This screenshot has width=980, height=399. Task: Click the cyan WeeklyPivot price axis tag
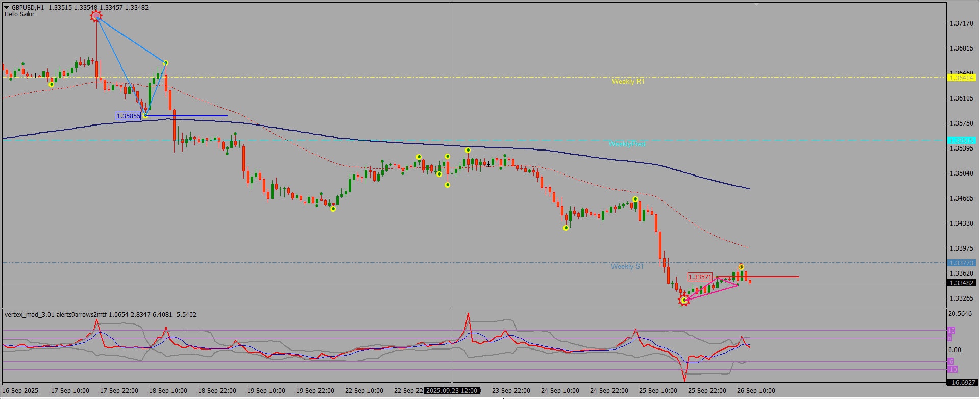click(962, 140)
